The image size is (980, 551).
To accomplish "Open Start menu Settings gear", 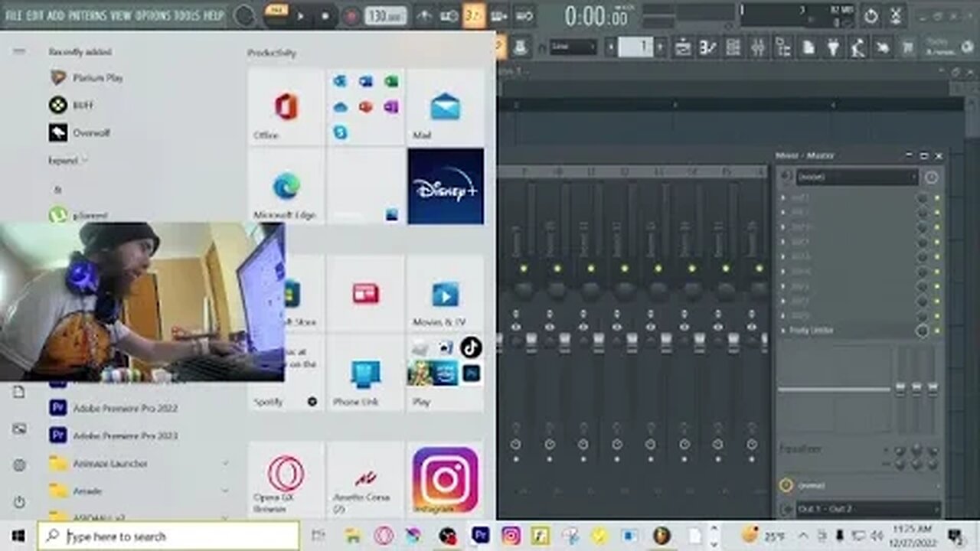I will pos(19,465).
